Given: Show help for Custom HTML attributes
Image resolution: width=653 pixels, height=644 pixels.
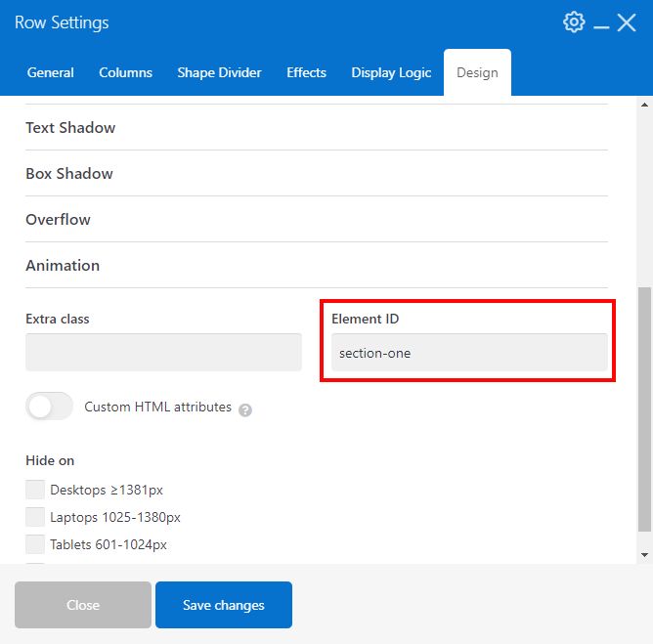Looking at the screenshot, I should [x=244, y=410].
